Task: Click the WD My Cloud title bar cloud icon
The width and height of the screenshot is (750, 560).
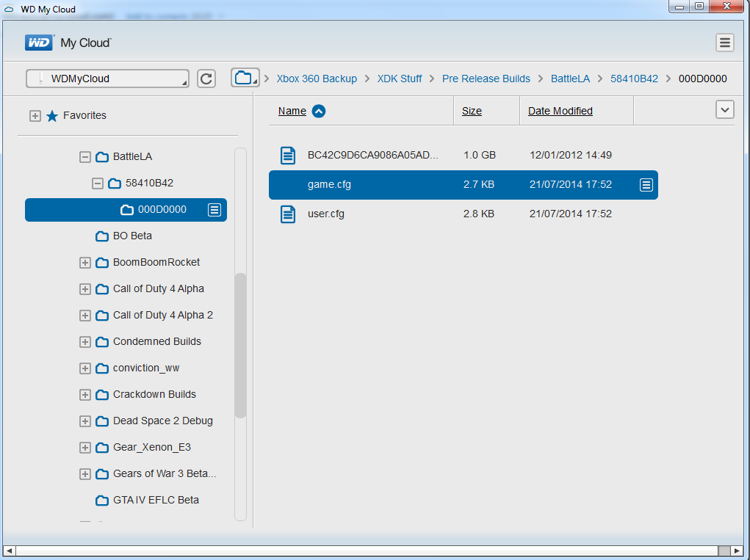Action: [9, 9]
